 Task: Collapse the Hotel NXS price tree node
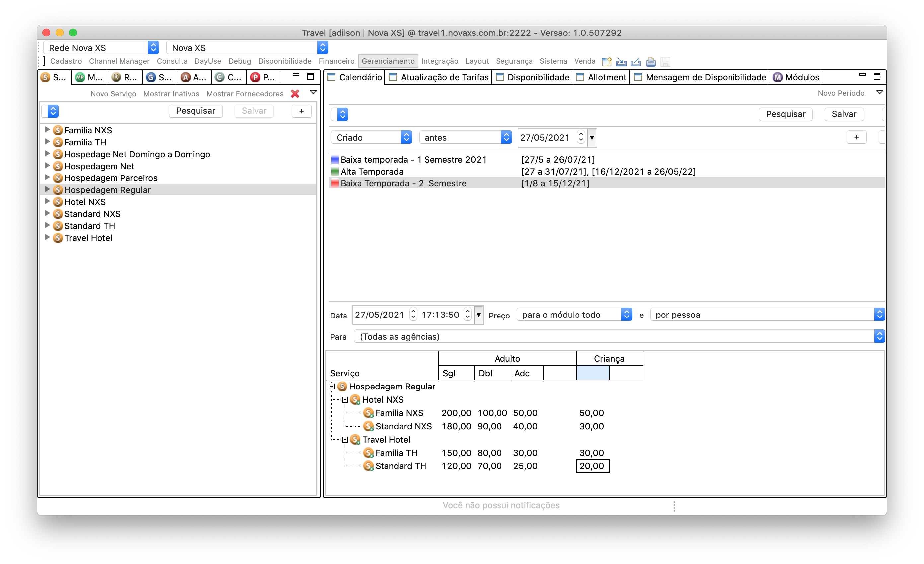(345, 400)
